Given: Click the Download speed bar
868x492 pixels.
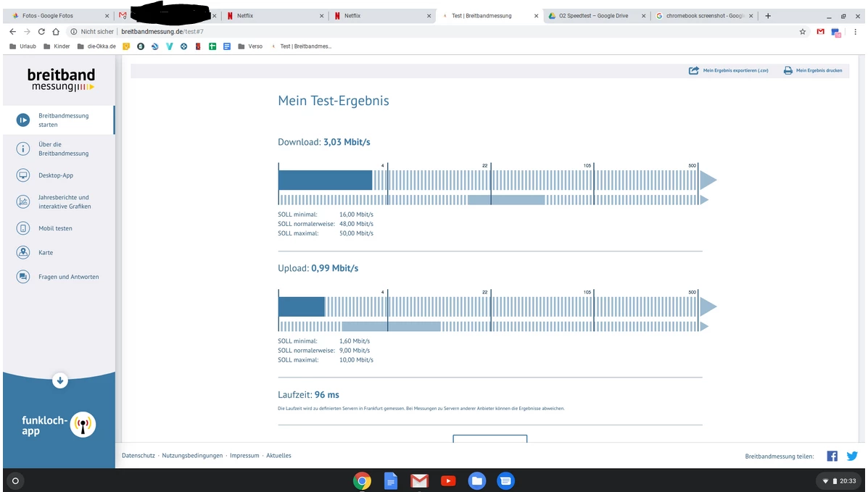Looking at the screenshot, I should coord(325,180).
